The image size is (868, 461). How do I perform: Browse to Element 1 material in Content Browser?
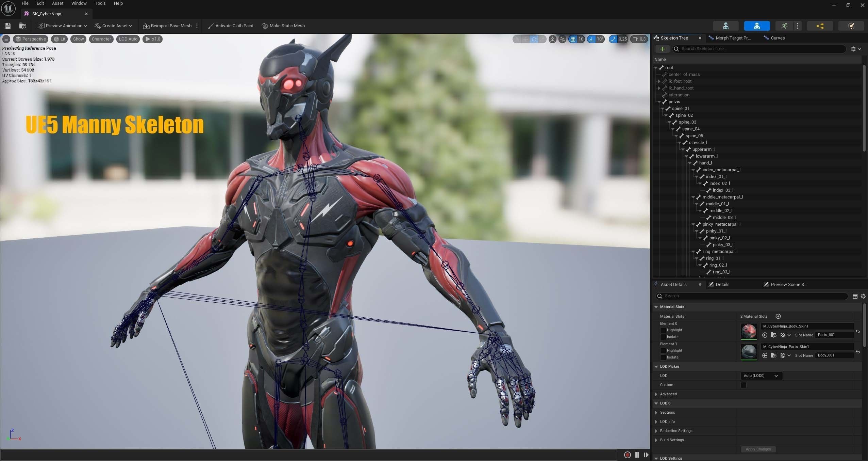coord(774,355)
